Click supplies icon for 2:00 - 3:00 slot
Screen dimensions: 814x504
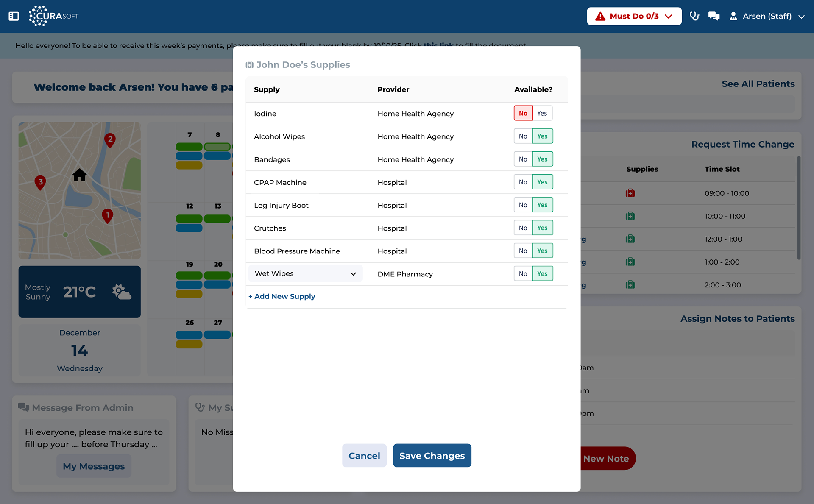coord(630,285)
